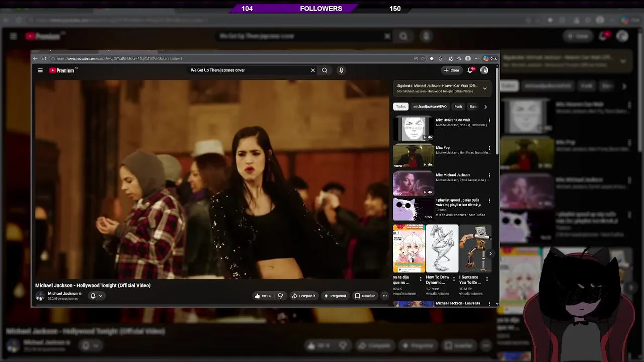
Task: Open the browser profile icon in the toolbar
Action: 468,58
